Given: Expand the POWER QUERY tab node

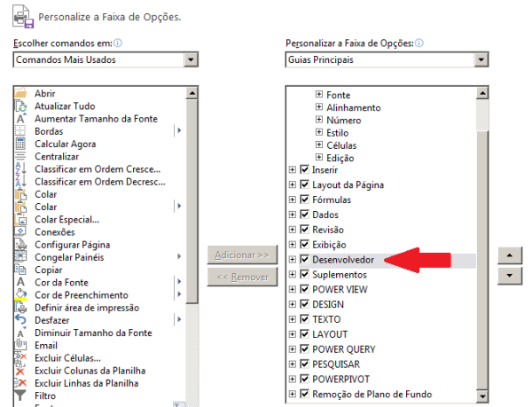Looking at the screenshot, I should [x=292, y=349].
